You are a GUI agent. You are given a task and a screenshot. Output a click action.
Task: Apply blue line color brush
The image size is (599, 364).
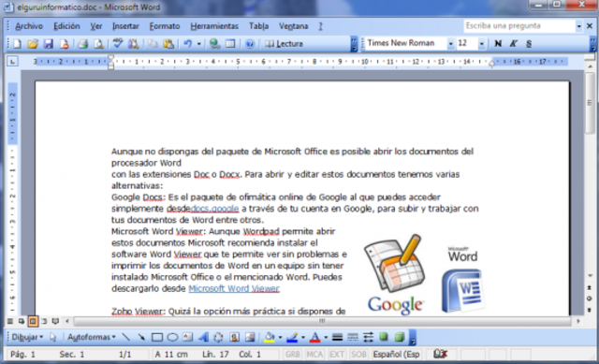click(292, 337)
